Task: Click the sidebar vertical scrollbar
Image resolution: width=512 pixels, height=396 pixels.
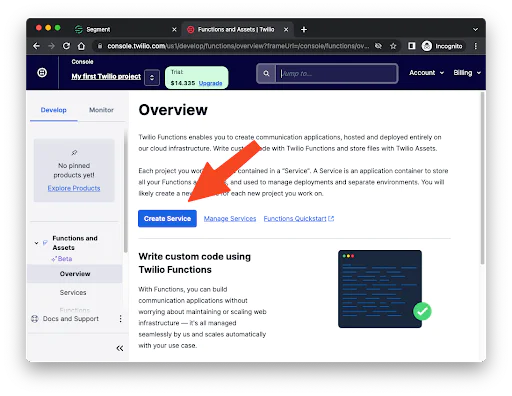Action: click(126, 191)
